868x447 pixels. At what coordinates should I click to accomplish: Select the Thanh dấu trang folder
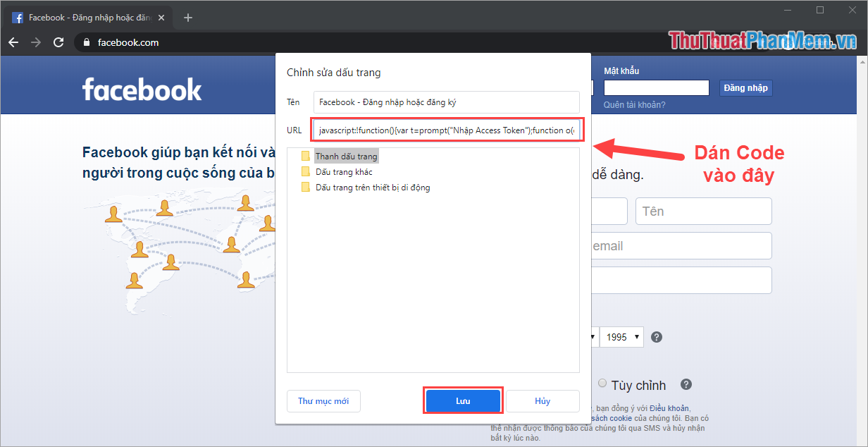pos(347,156)
